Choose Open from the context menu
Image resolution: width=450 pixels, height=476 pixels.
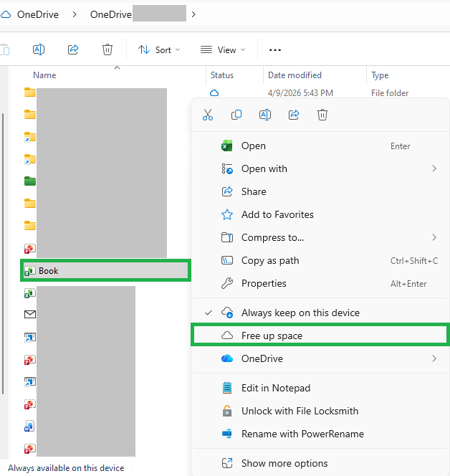[322, 146]
